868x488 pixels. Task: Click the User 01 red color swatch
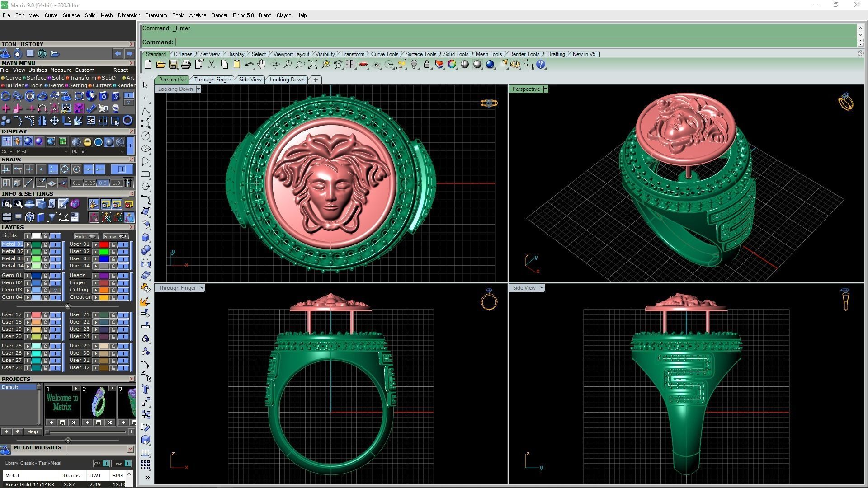(x=104, y=244)
